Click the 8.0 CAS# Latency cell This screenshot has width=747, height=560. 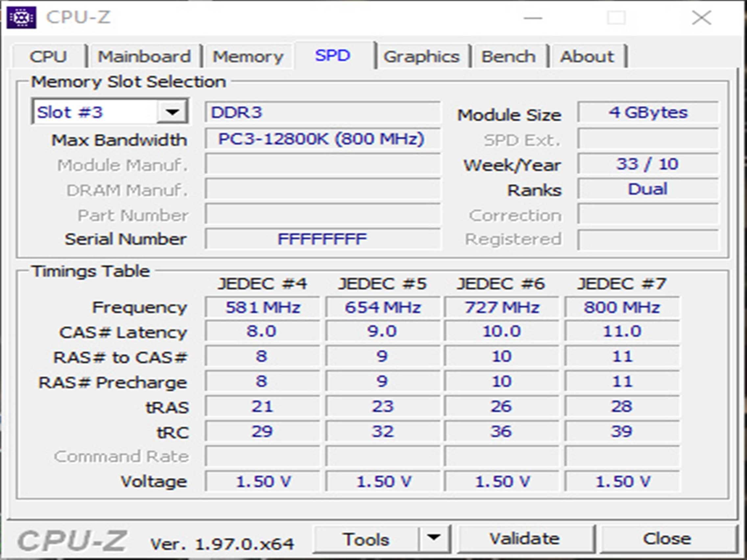262,331
